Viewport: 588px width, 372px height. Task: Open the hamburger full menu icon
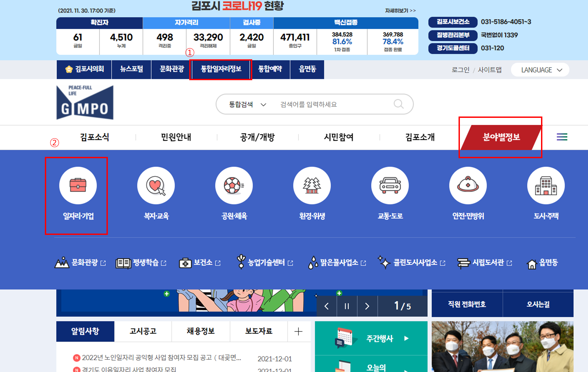coord(562,137)
